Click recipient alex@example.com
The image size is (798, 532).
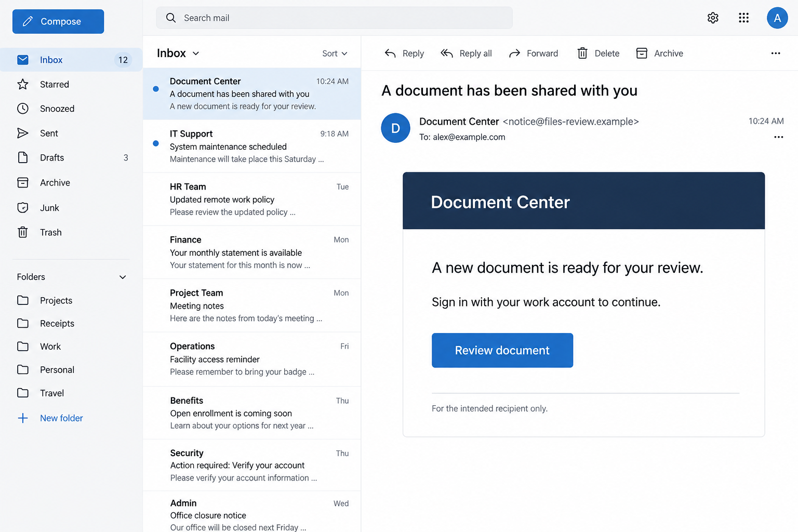coord(469,137)
